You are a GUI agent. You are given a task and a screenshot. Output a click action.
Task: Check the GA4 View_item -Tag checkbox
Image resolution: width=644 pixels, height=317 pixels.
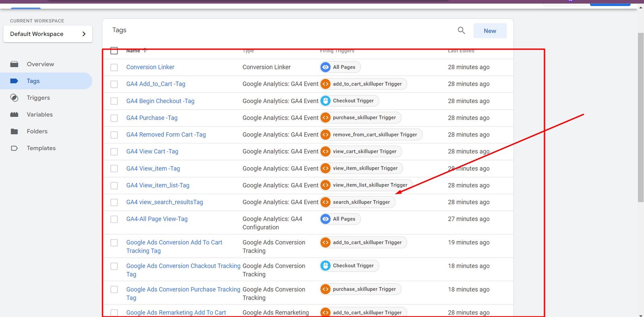coord(114,169)
